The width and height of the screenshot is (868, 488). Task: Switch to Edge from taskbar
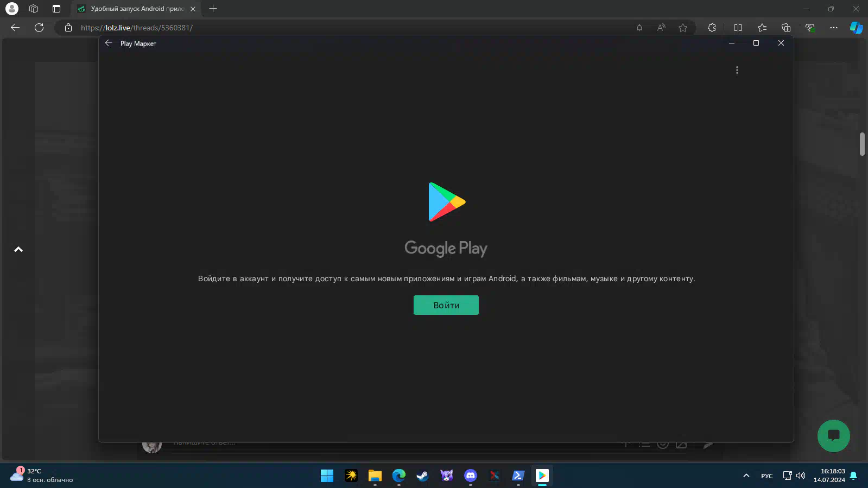[398, 476]
